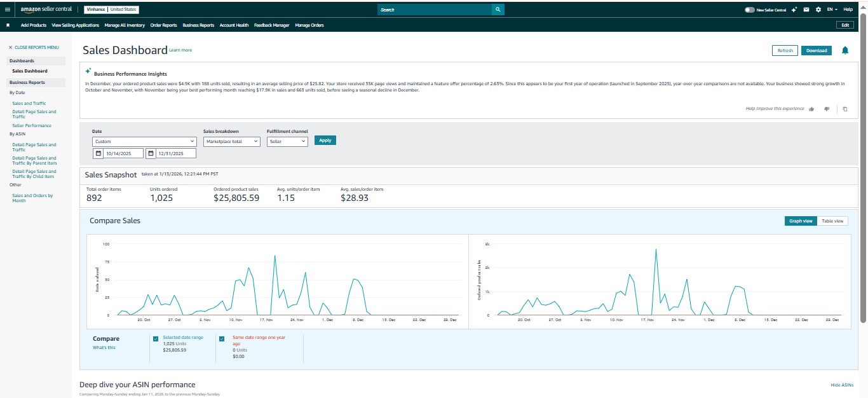Open the mail messages icon
This screenshot has width=868, height=398.
point(806,10)
